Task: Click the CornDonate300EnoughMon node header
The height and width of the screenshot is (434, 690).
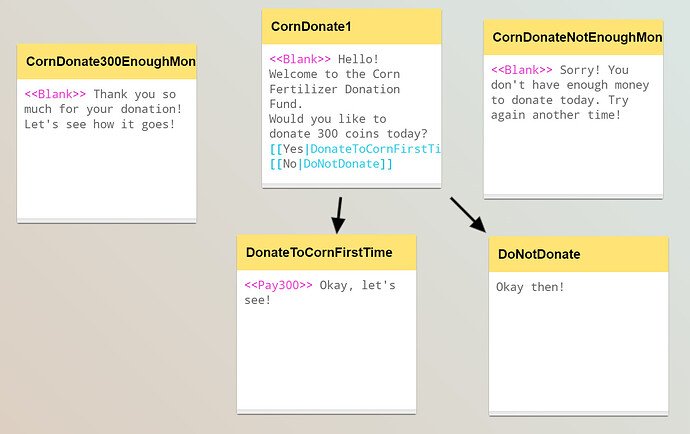Action: 106,61
